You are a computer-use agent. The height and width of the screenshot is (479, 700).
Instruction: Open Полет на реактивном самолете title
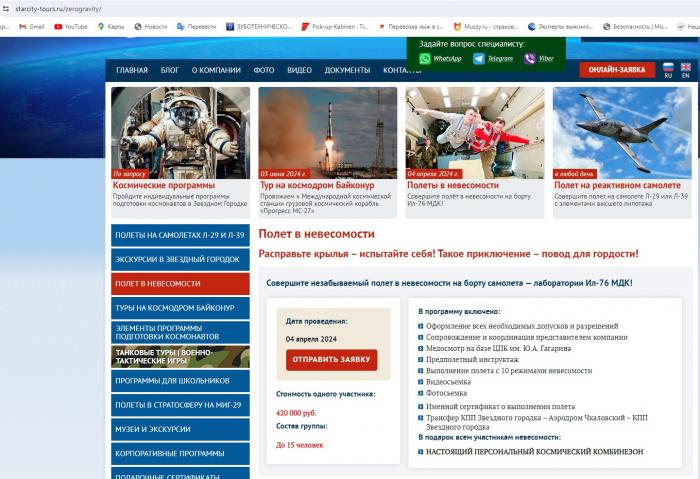click(617, 185)
